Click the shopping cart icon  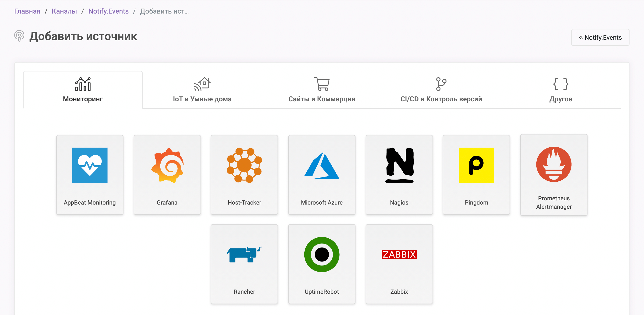322,84
